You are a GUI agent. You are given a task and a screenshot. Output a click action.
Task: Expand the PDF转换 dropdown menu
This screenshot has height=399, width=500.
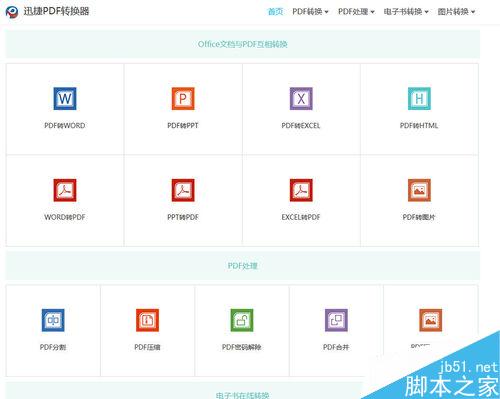310,12
